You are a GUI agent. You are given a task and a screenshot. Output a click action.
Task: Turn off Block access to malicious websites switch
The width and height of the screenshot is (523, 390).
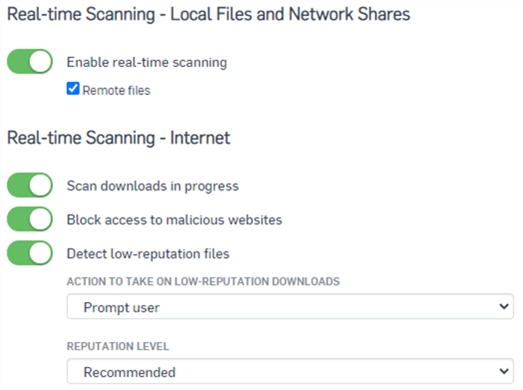pyautogui.click(x=30, y=219)
